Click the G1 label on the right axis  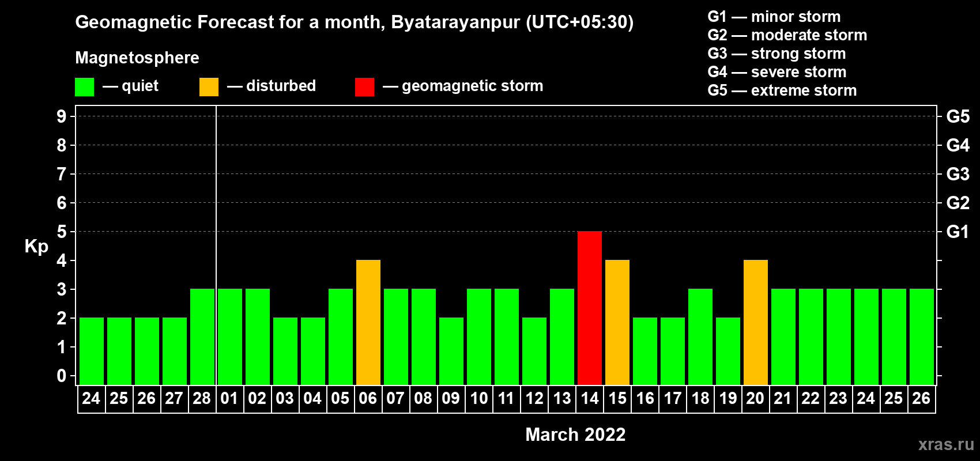pyautogui.click(x=958, y=232)
